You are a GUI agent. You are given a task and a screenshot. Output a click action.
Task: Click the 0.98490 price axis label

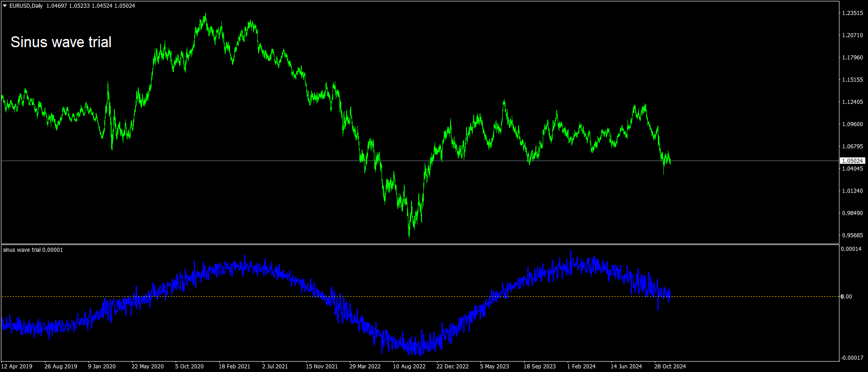click(853, 213)
